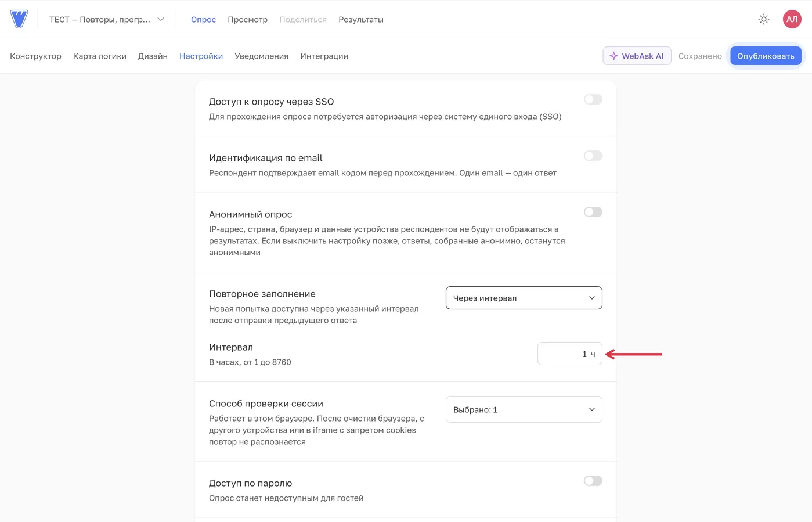The height and width of the screenshot is (522, 812).
Task: Click the Опубликовать button
Action: [x=766, y=56]
